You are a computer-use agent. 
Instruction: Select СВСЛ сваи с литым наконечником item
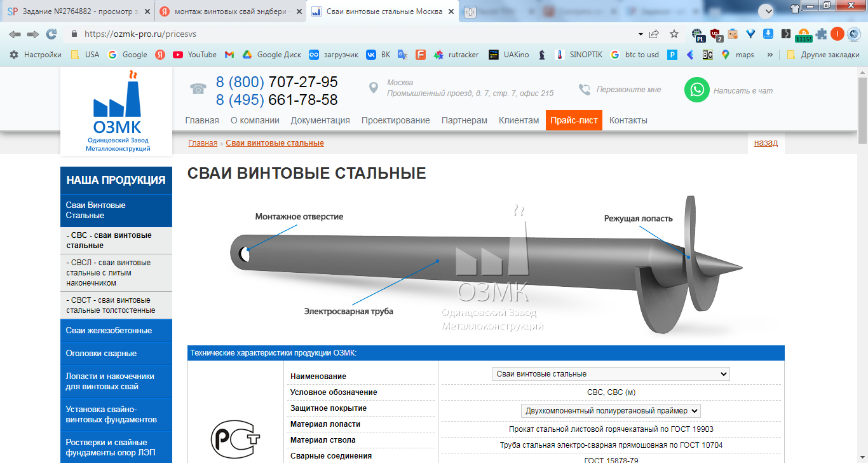click(x=116, y=273)
